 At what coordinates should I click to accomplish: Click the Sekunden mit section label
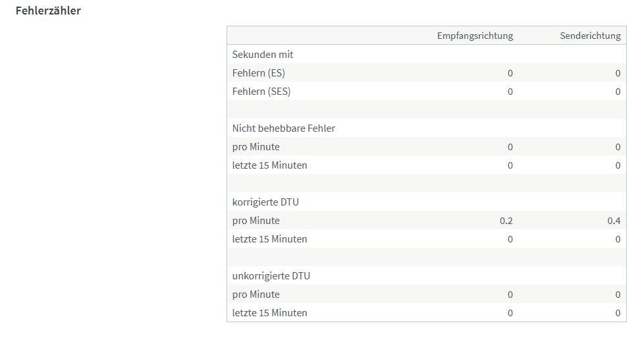coord(263,54)
